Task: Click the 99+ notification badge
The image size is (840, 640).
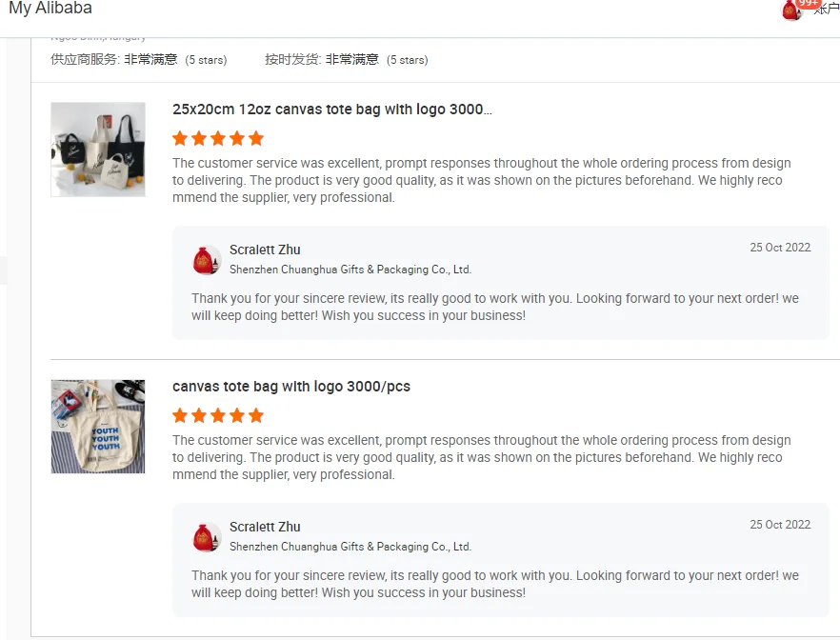Action: tap(807, 4)
